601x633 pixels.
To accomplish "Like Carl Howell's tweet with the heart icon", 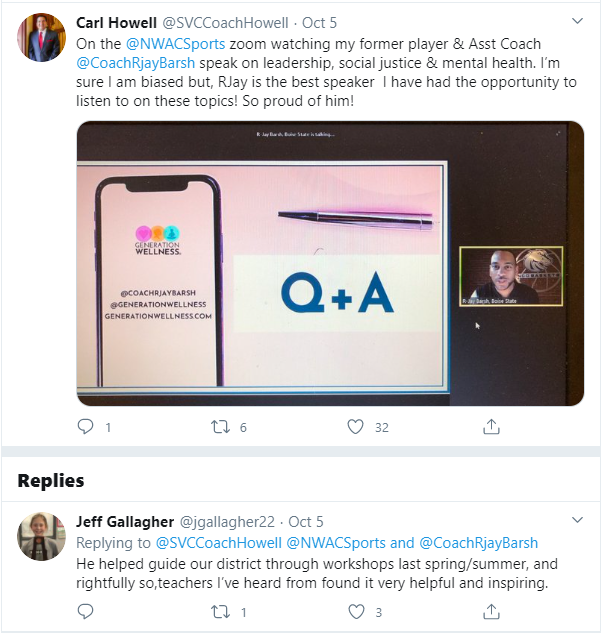I will click(356, 427).
